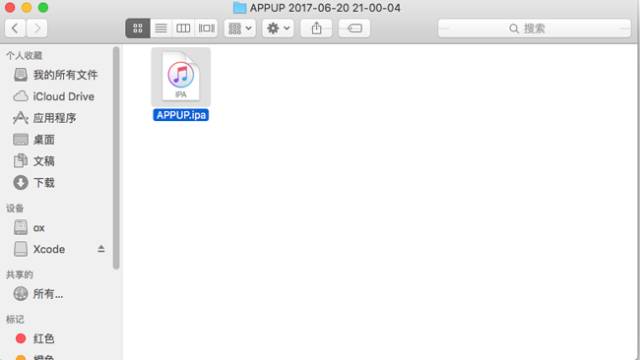
Task: Click the folder icon in the title bar
Action: point(239,8)
